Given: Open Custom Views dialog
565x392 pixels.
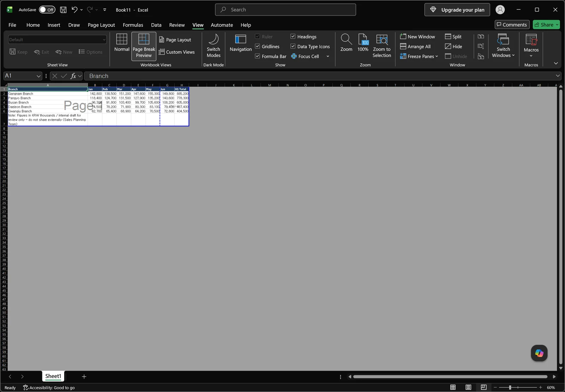Looking at the screenshot, I should 177,52.
